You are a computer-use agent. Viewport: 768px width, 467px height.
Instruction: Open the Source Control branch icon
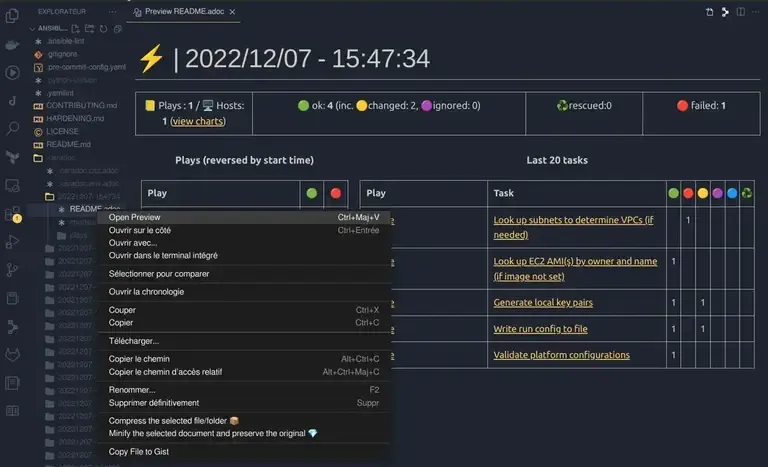pyautogui.click(x=12, y=270)
